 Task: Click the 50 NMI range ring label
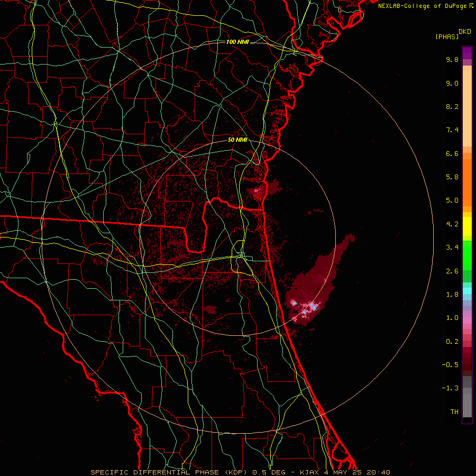[x=237, y=140]
